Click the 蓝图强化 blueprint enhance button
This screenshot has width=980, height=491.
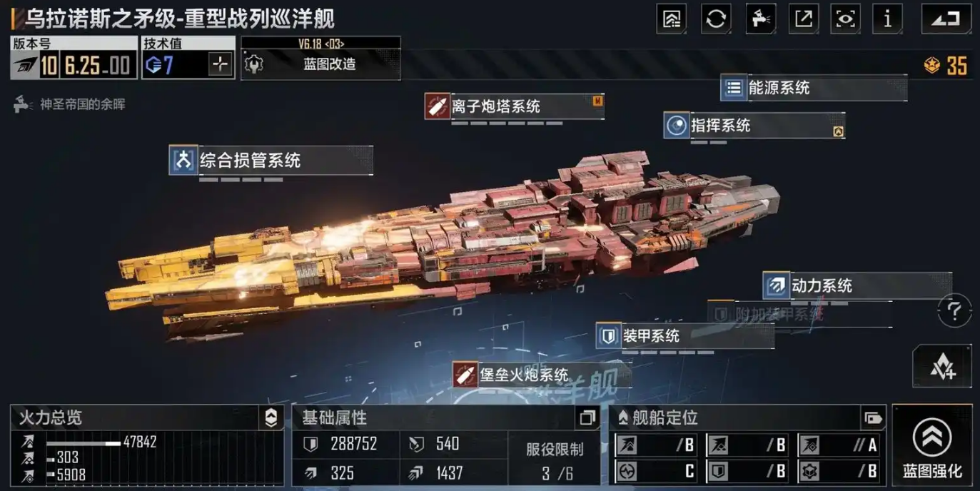(x=932, y=445)
